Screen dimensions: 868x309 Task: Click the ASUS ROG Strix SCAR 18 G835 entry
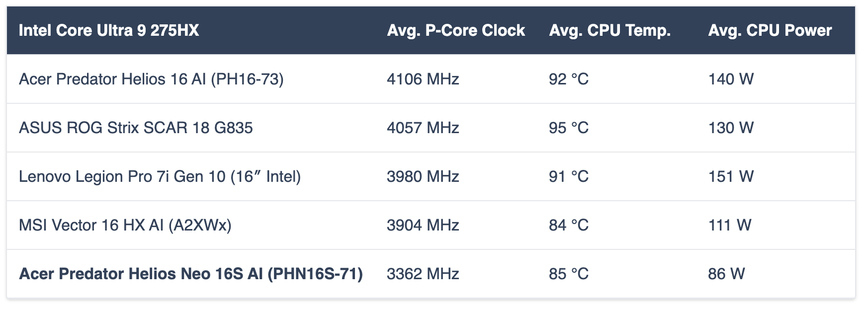click(x=136, y=128)
